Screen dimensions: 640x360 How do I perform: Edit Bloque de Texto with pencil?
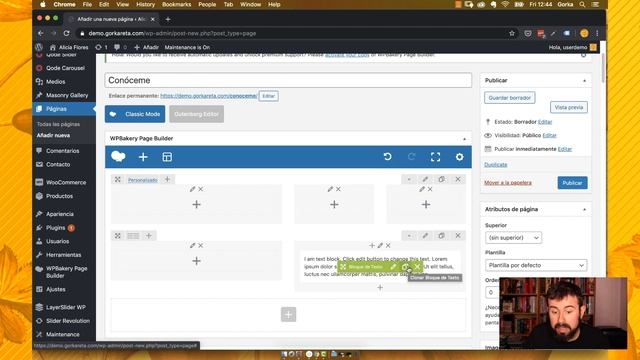(393, 267)
